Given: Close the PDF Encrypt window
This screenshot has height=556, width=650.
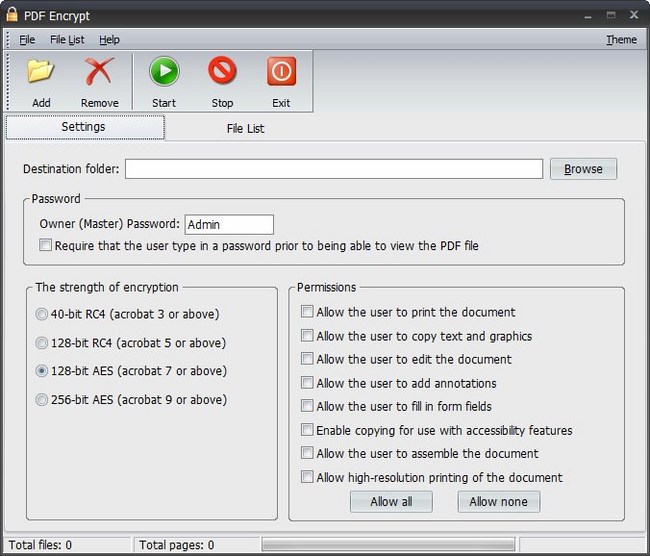Looking at the screenshot, I should click(634, 15).
